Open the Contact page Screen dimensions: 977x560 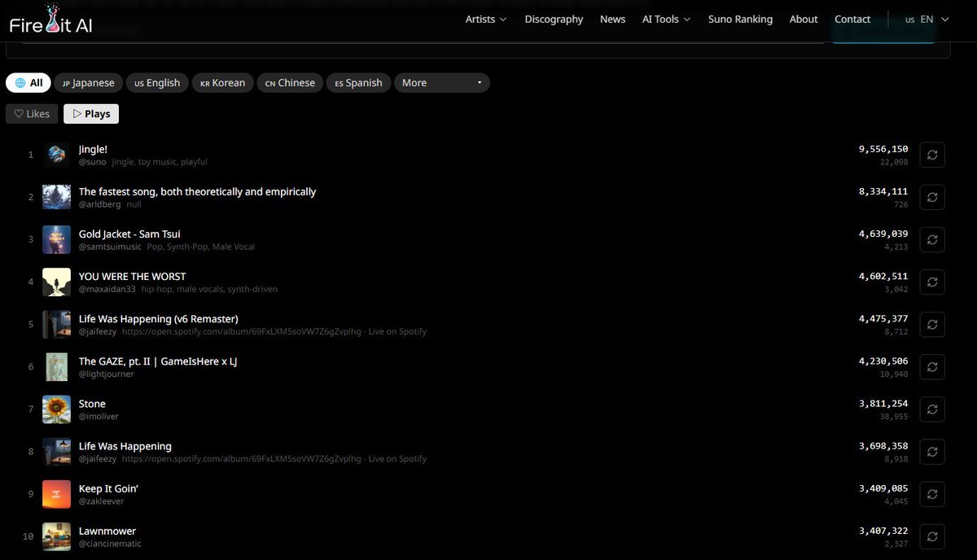[x=852, y=20]
